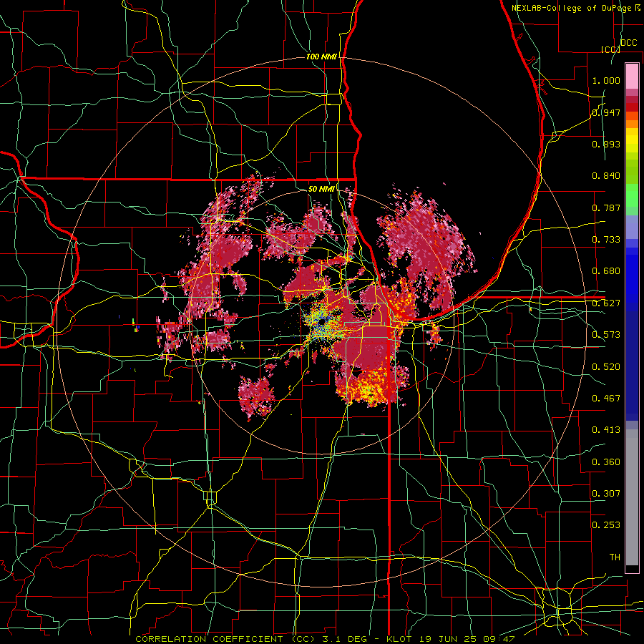This screenshot has width=644, height=644.
Task: Click the 1.000 scale value
Action: click(606, 80)
